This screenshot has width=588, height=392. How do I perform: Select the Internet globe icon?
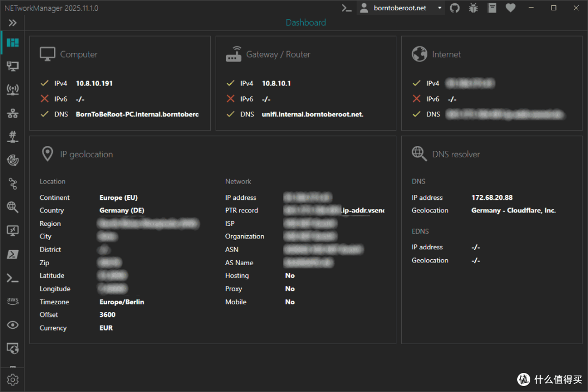419,54
